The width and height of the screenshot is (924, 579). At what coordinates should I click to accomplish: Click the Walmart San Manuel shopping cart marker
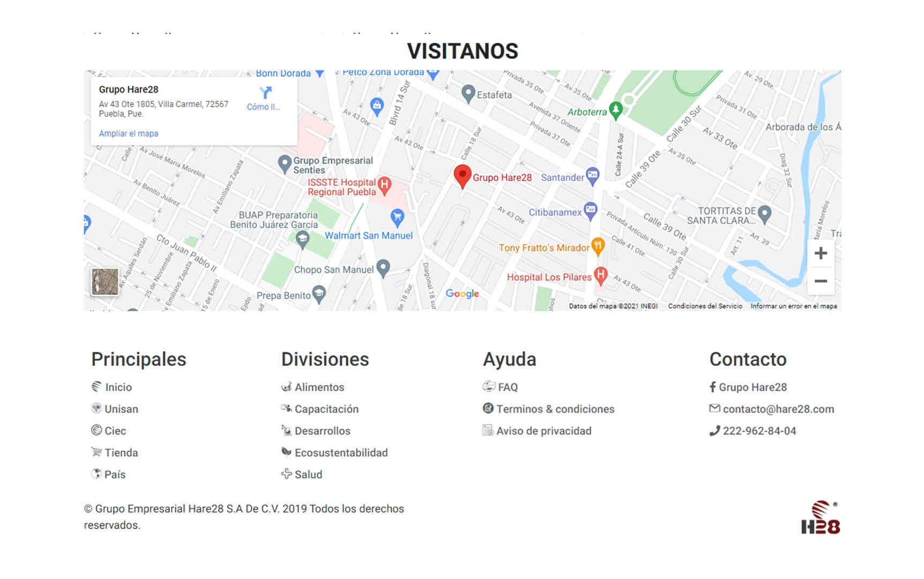(397, 217)
